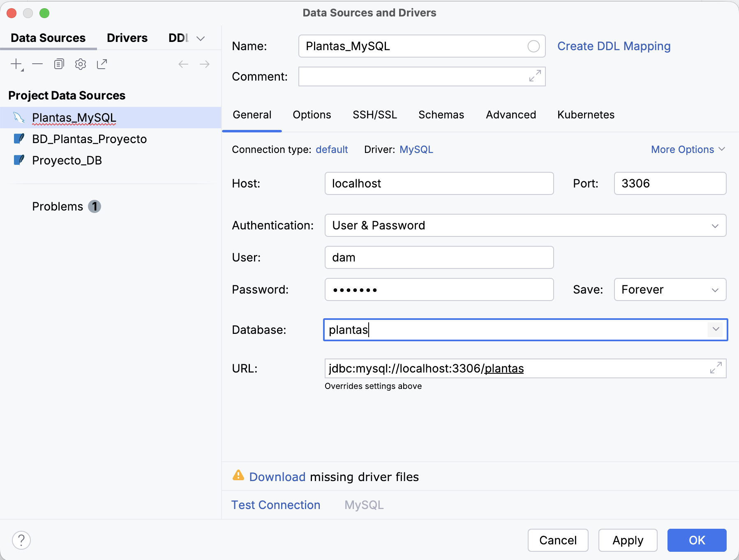739x560 pixels.
Task: Click the Problems count badge
Action: pyautogui.click(x=95, y=206)
